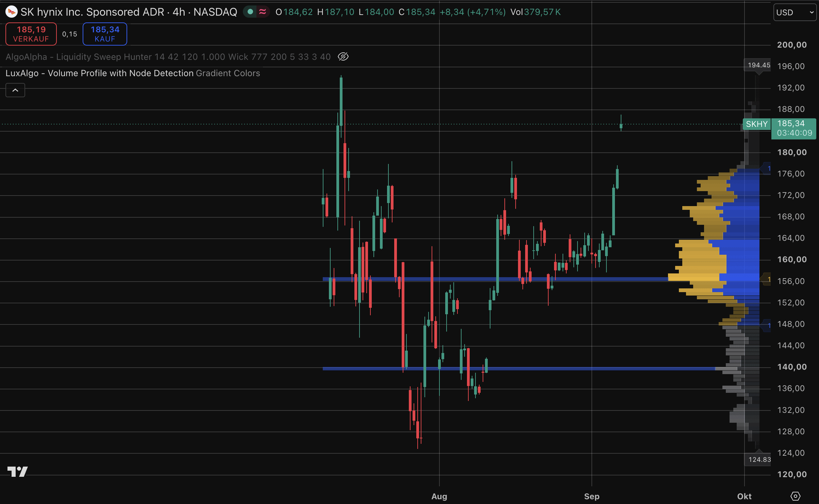Click 152,00 on the price axis
819x504 pixels.
click(791, 303)
